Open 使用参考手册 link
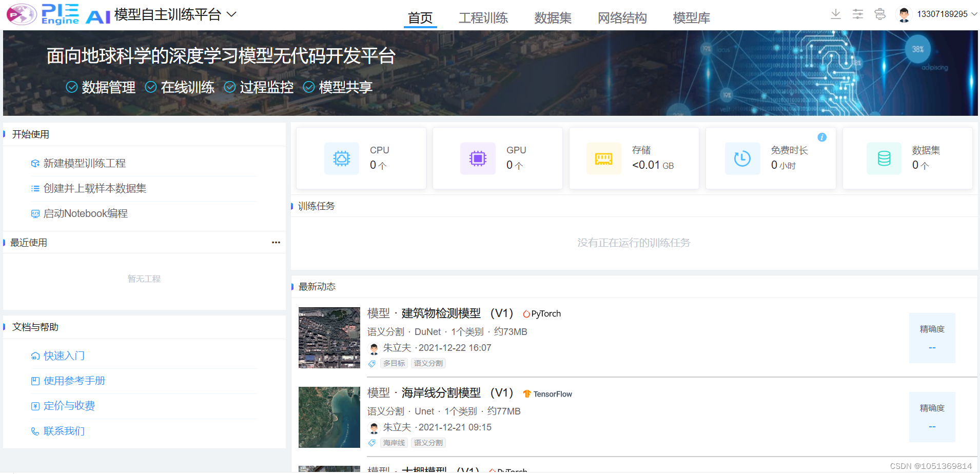The image size is (980, 474). tap(74, 381)
